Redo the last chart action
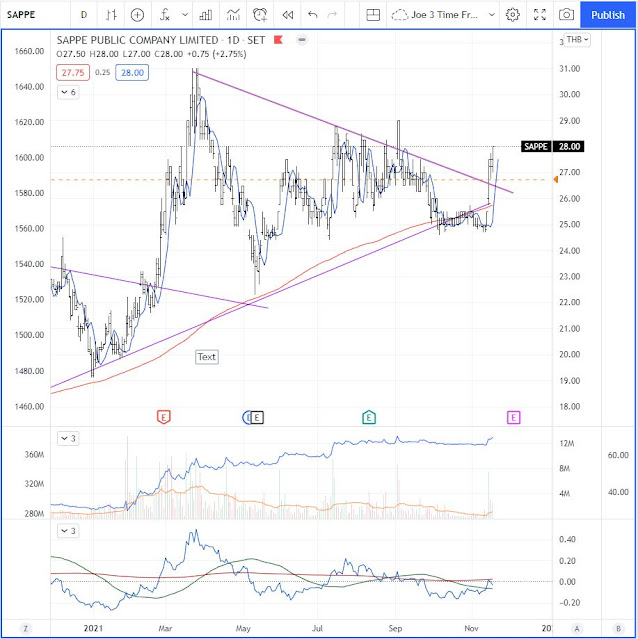The height and width of the screenshot is (639, 638). pos(332,15)
